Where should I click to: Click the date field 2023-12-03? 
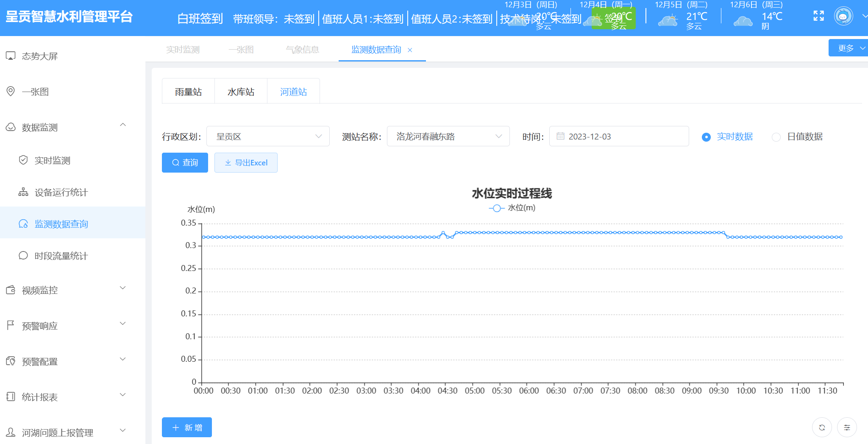point(619,136)
